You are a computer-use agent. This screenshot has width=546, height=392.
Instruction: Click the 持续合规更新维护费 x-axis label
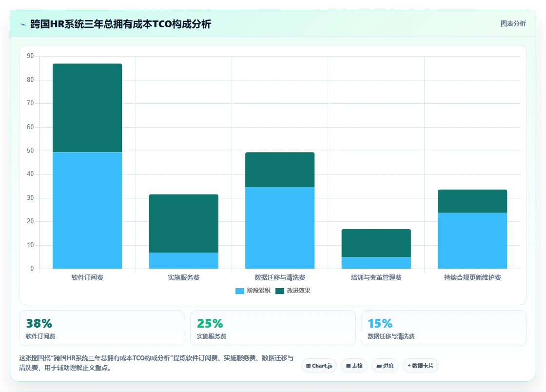point(472,277)
